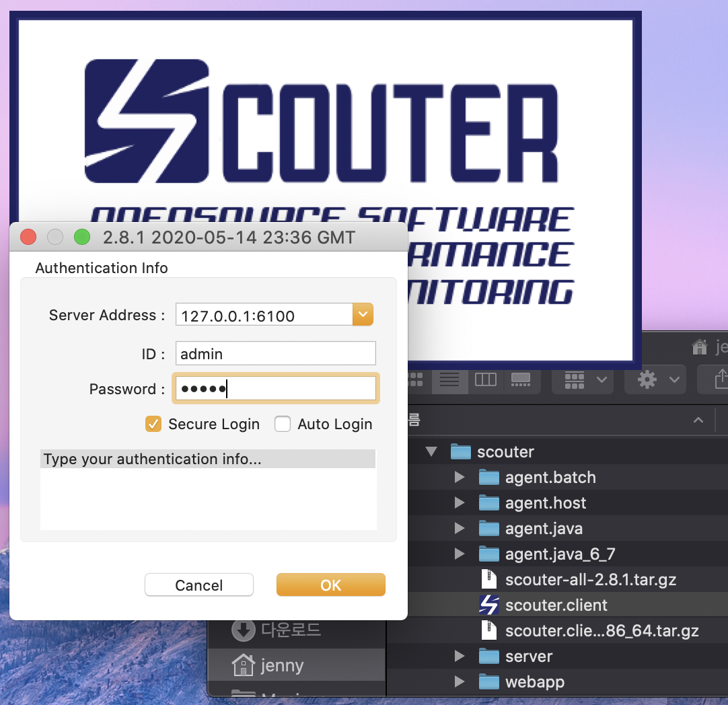Click the ID field containing admin
This screenshot has width=728, height=705.
(276, 353)
